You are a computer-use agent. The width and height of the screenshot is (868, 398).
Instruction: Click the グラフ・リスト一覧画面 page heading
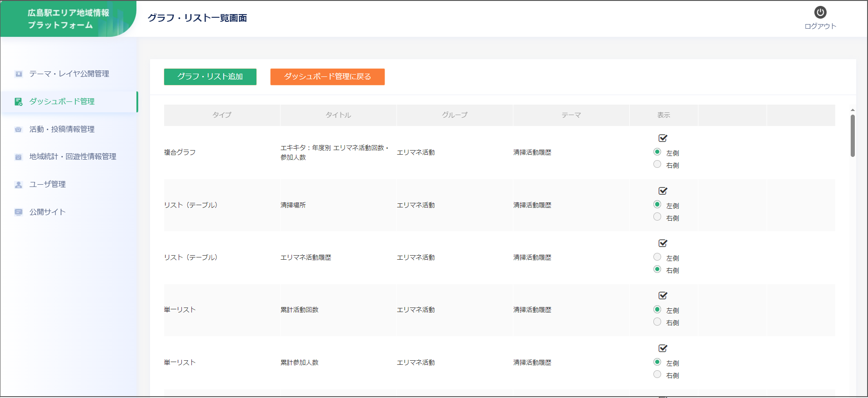[197, 18]
